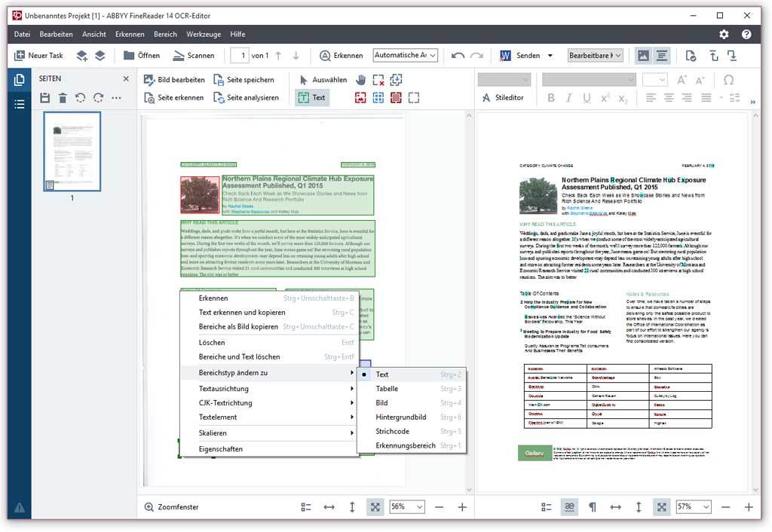The height and width of the screenshot is (532, 772).
Task: Open Bild bearbeiten editor
Action: tap(174, 80)
